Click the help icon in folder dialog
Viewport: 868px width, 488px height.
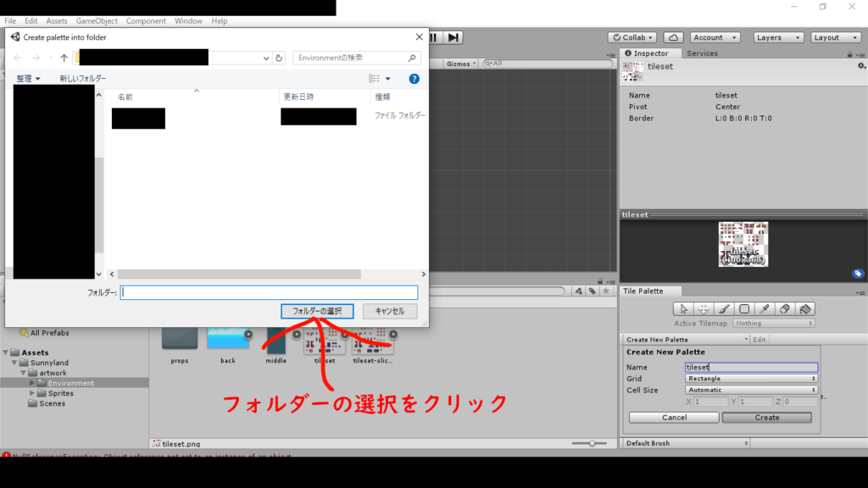pos(415,79)
